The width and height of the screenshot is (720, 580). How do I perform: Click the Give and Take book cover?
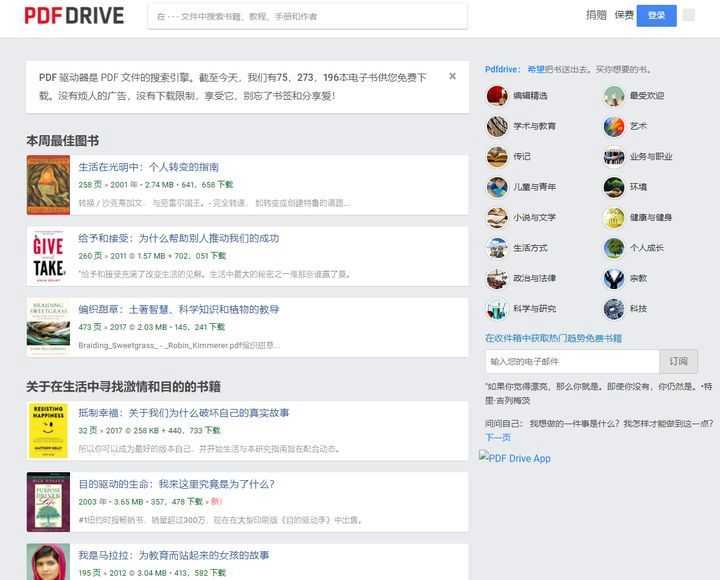[48, 256]
